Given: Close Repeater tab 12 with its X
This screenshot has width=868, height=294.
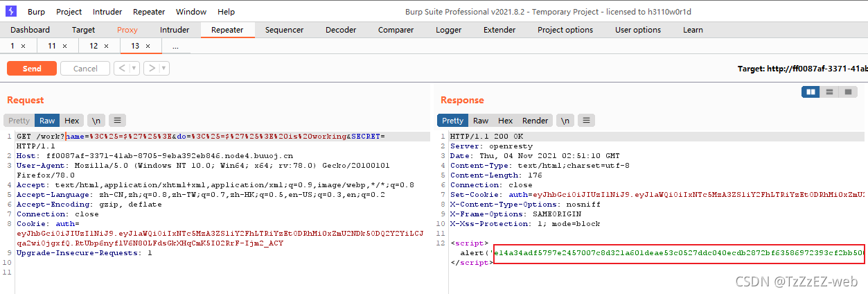Looking at the screenshot, I should click(x=106, y=46).
